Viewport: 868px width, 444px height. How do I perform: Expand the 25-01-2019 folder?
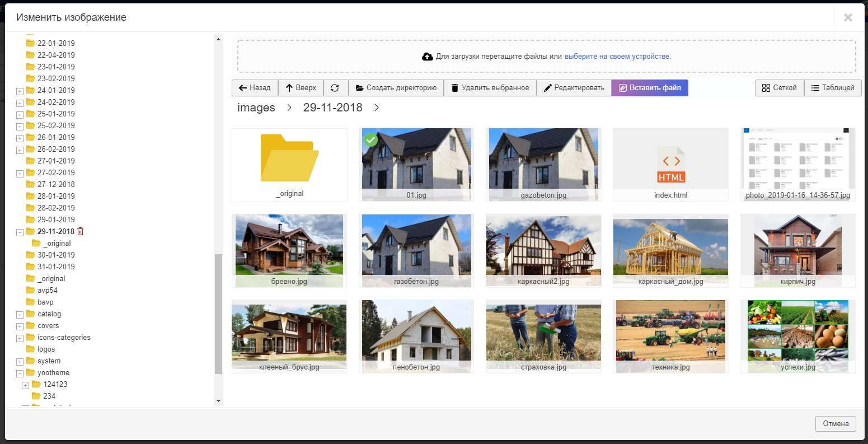[x=20, y=114]
